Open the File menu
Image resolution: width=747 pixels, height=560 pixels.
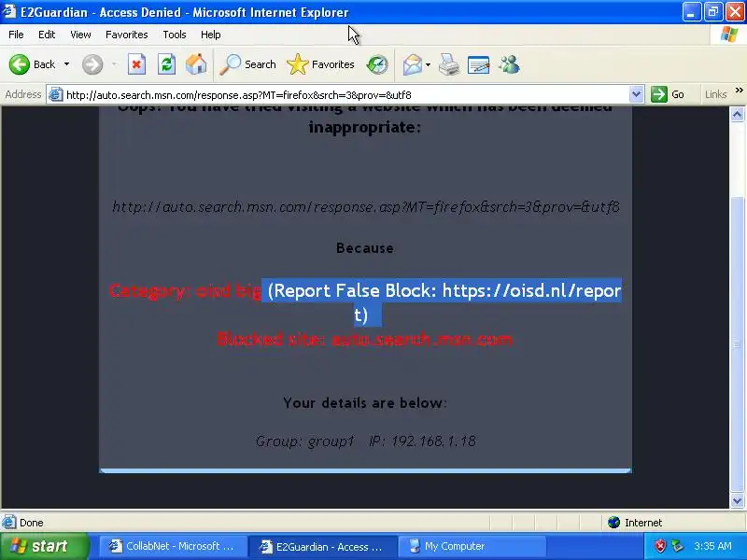pos(16,35)
